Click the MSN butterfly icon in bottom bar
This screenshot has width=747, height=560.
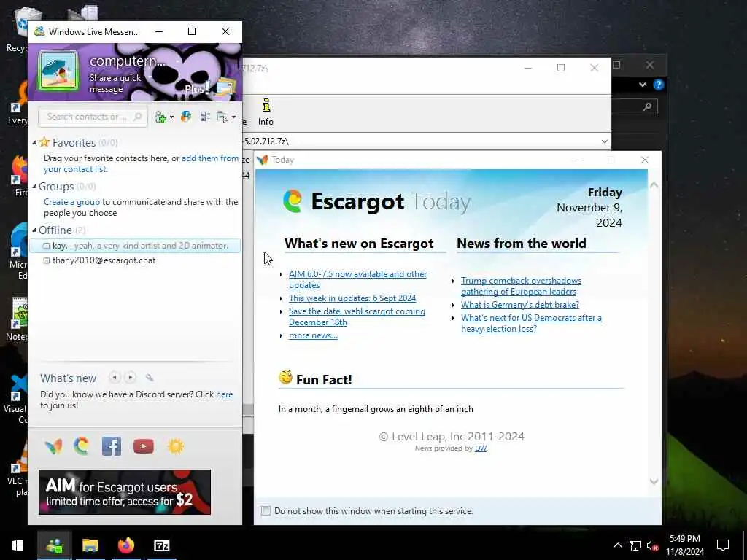tap(53, 446)
